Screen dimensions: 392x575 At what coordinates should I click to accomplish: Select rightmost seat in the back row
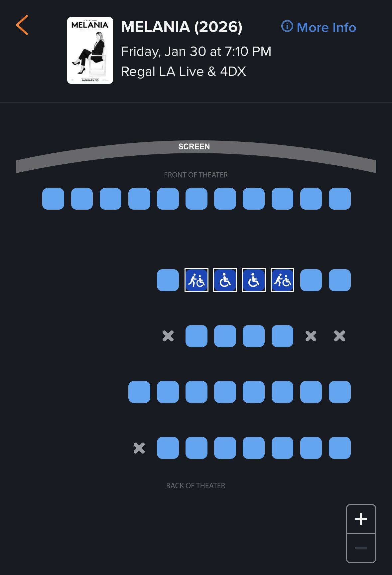pyautogui.click(x=339, y=448)
